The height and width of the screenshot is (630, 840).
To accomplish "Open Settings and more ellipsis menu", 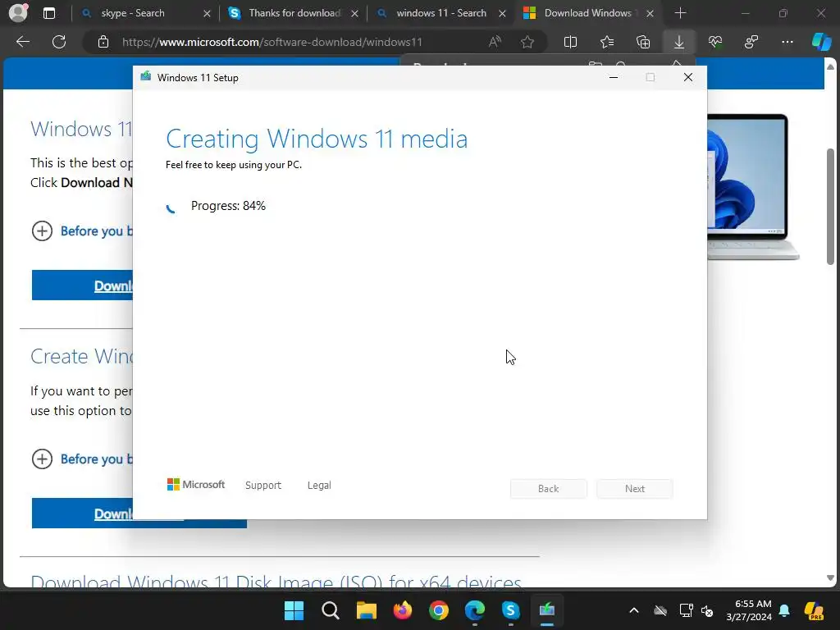I will pos(787,42).
